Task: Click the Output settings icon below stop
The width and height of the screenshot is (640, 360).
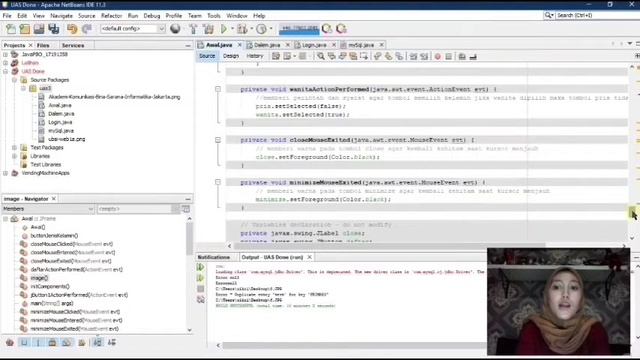Action: (200, 300)
